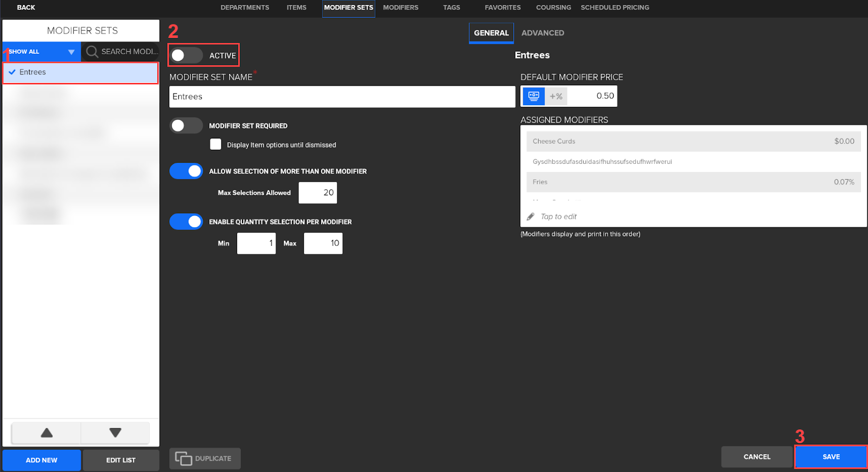Click the Add New button
This screenshot has width=868, height=472.
[42, 460]
